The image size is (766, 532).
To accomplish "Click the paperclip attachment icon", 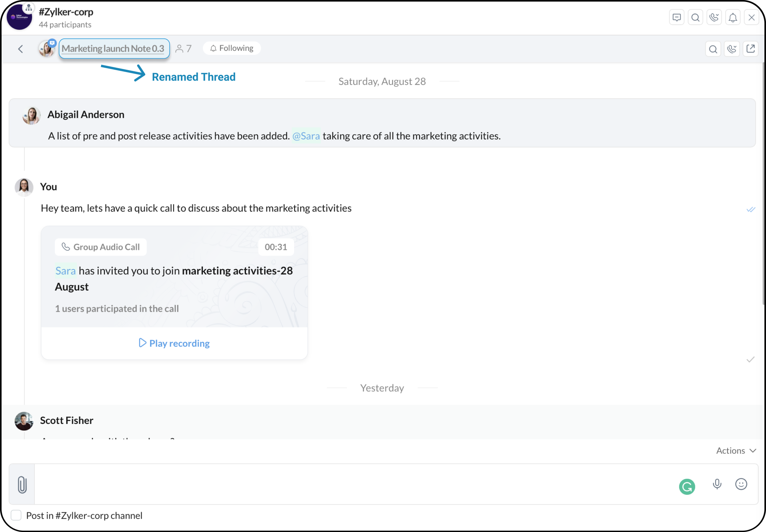I will click(22, 485).
